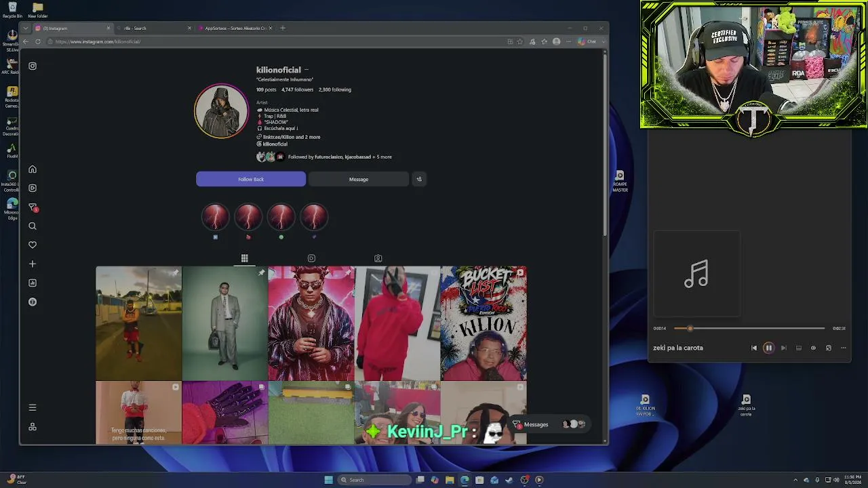Open the red hoodie post

[x=397, y=323]
